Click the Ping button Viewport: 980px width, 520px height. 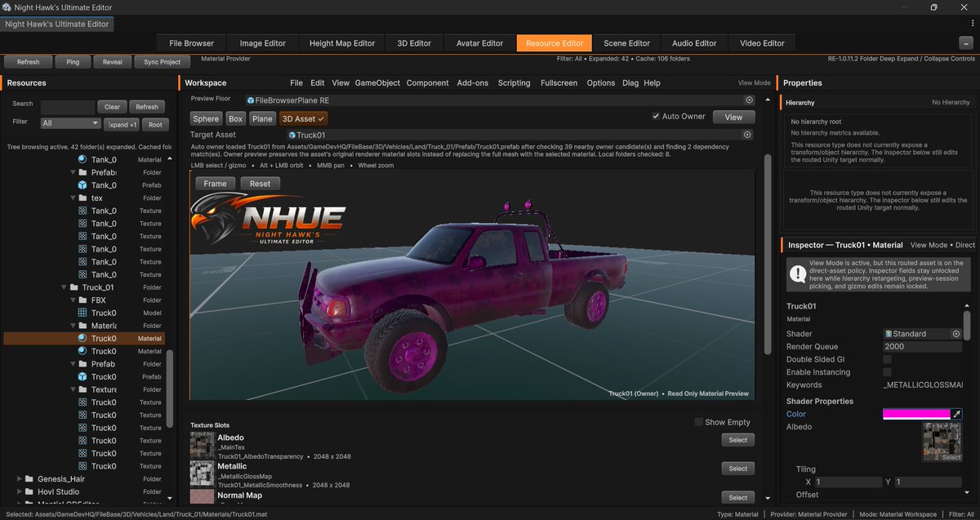[73, 62]
